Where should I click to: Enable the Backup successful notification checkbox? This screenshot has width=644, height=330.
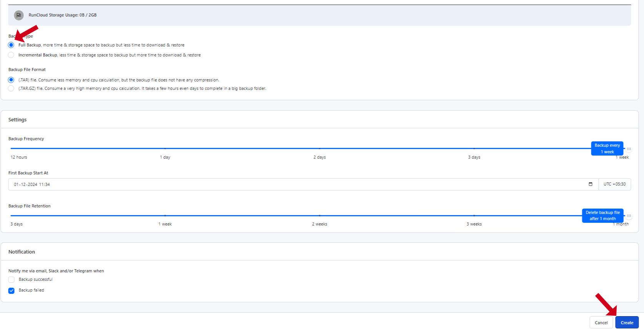[12, 280]
